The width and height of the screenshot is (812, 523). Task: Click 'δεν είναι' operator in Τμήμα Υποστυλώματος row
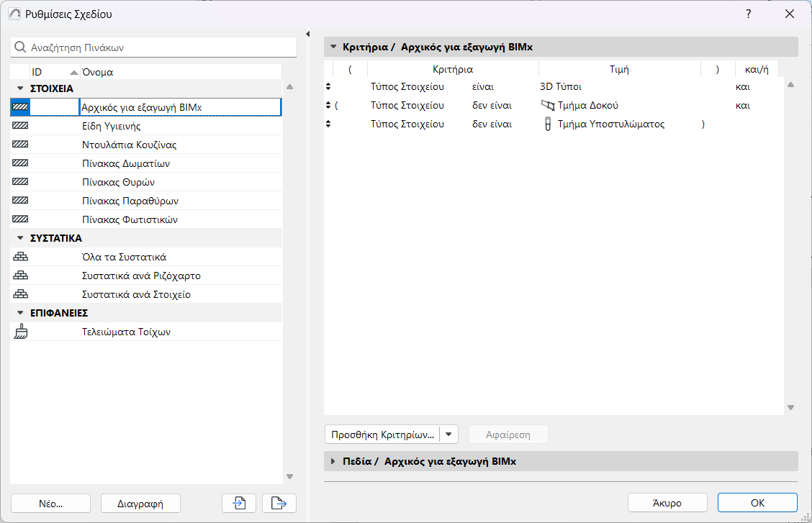[492, 124]
